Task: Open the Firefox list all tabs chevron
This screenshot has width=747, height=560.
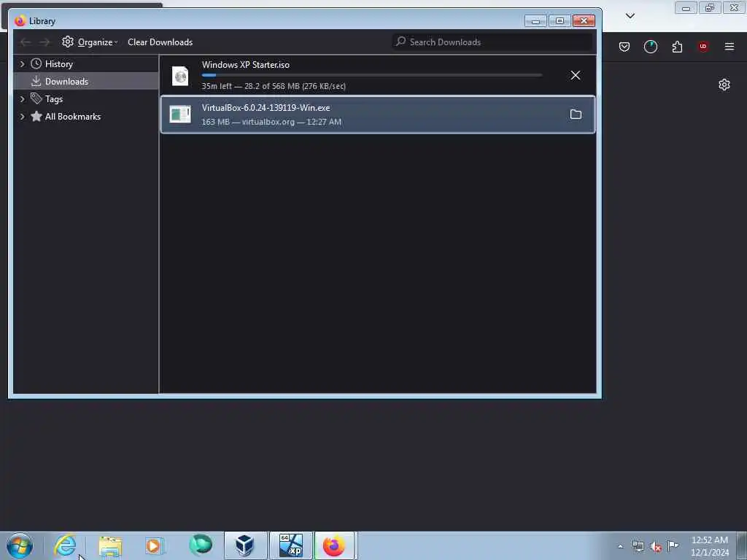Action: click(x=630, y=16)
